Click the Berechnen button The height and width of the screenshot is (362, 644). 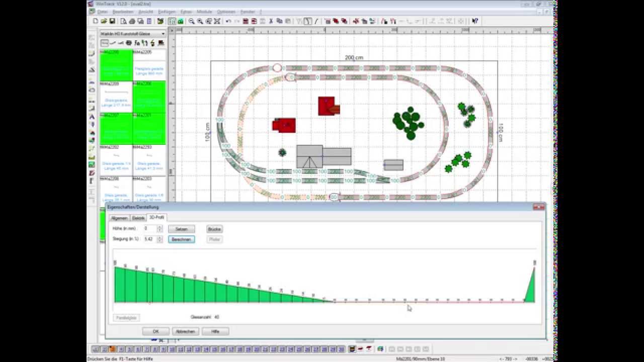click(x=181, y=239)
